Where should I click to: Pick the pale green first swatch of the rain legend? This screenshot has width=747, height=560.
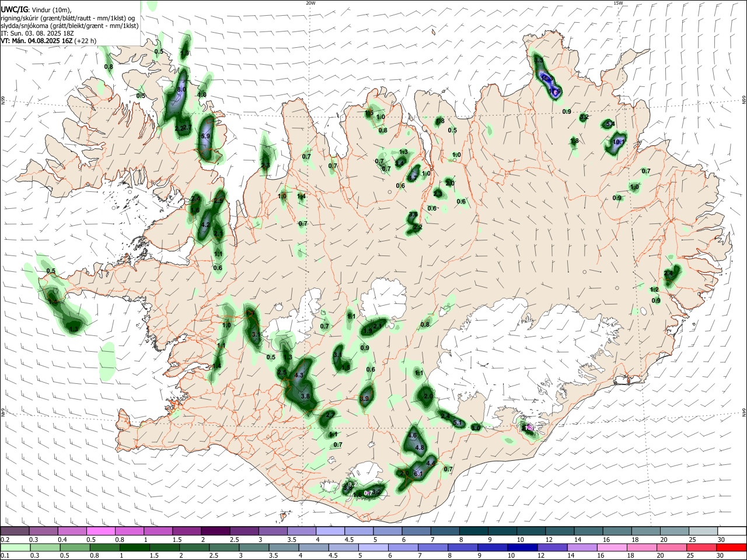(15, 547)
